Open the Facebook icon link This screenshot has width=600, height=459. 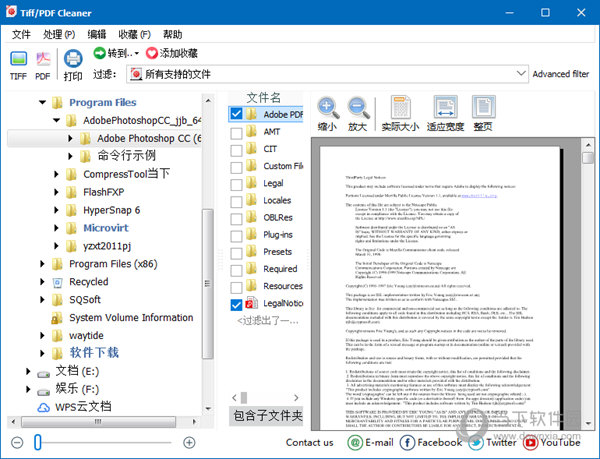tap(407, 443)
